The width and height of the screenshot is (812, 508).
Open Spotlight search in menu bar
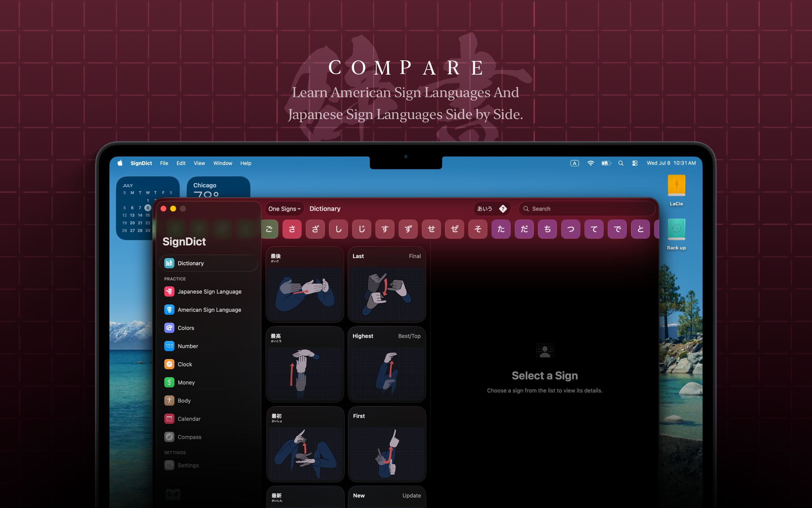coord(621,163)
